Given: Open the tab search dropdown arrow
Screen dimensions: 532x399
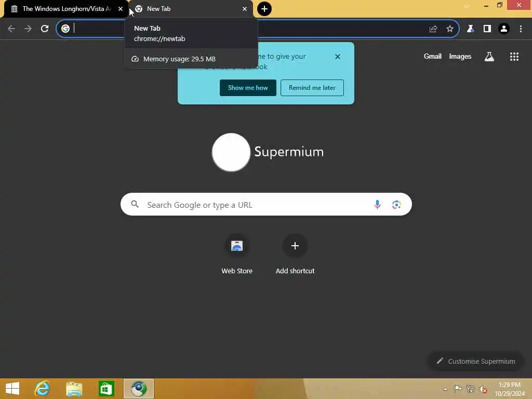Looking at the screenshot, I should point(467,6).
